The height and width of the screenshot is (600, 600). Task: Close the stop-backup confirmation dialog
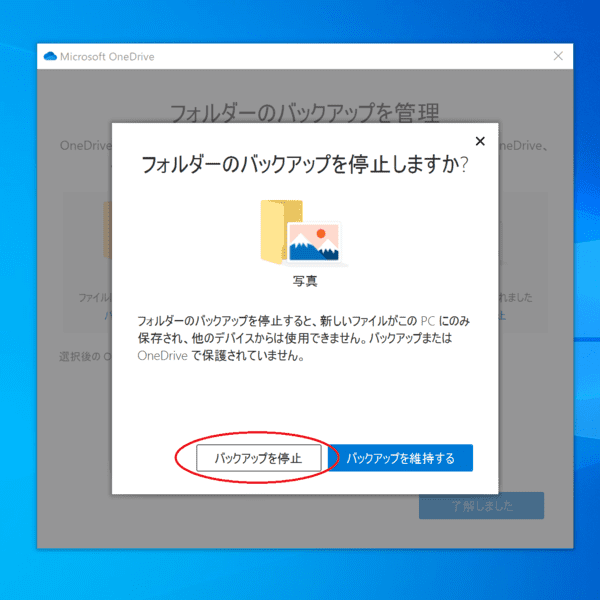480,141
